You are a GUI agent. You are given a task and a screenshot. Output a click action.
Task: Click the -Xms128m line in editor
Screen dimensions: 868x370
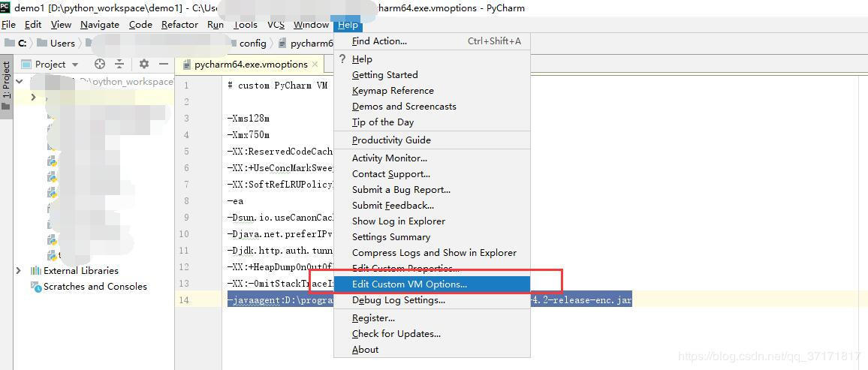point(248,119)
